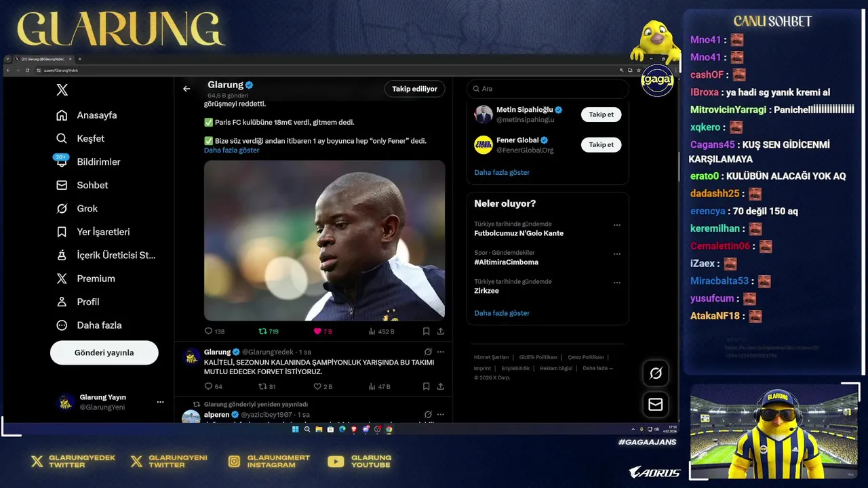Screen dimensions: 868x488
Task: Share the Kante photo tweet
Action: (x=440, y=331)
